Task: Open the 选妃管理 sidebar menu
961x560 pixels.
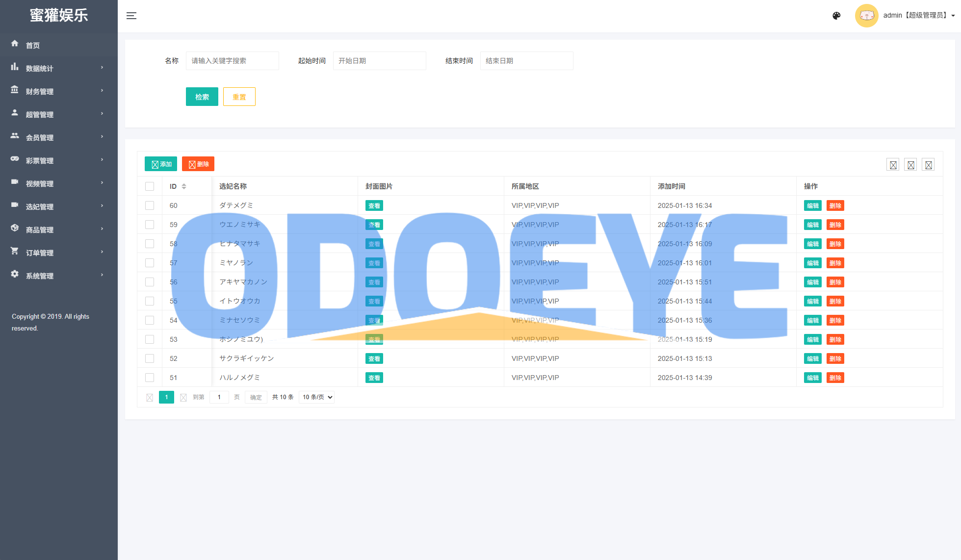Action: tap(40, 206)
